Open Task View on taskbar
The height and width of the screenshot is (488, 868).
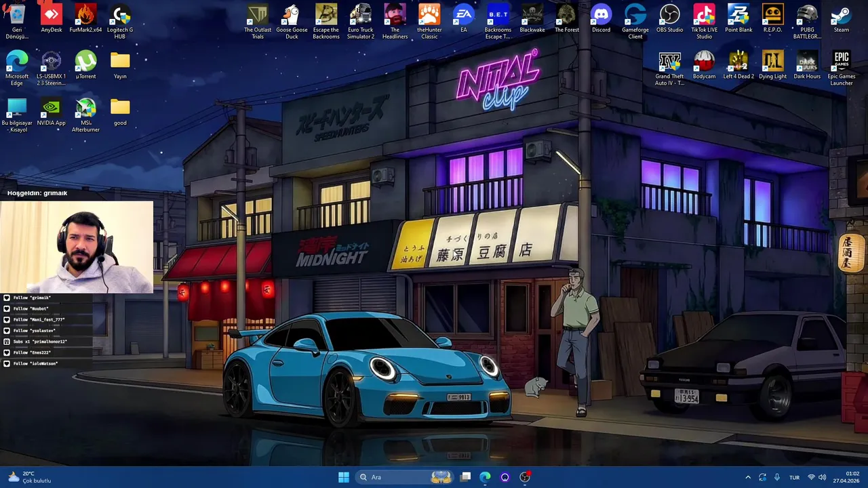465,477
